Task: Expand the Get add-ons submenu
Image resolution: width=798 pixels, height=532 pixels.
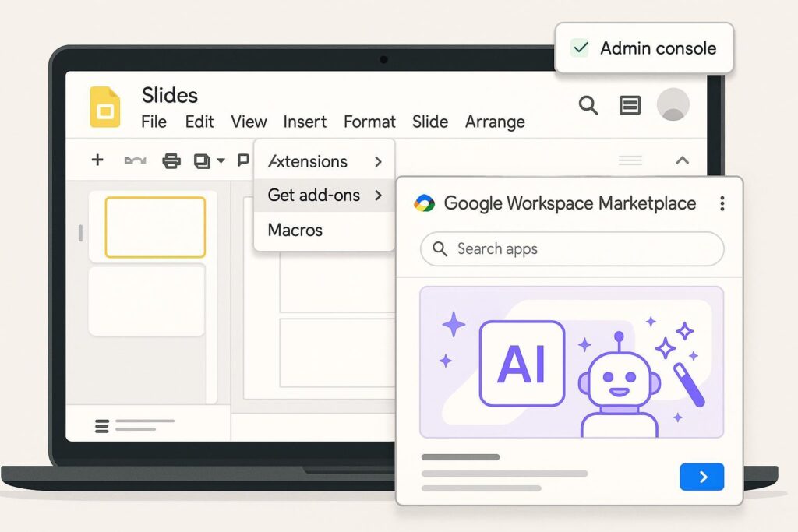Action: (x=378, y=195)
